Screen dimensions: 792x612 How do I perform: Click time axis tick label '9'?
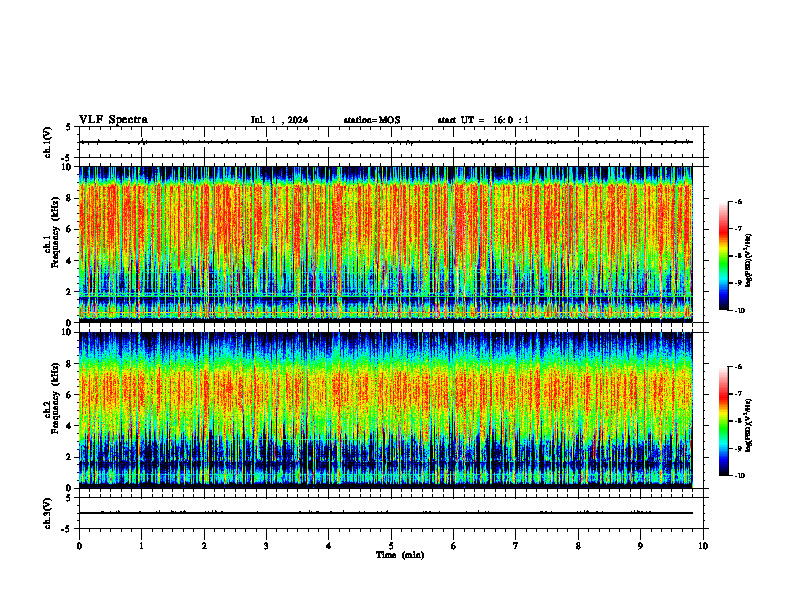pyautogui.click(x=640, y=546)
